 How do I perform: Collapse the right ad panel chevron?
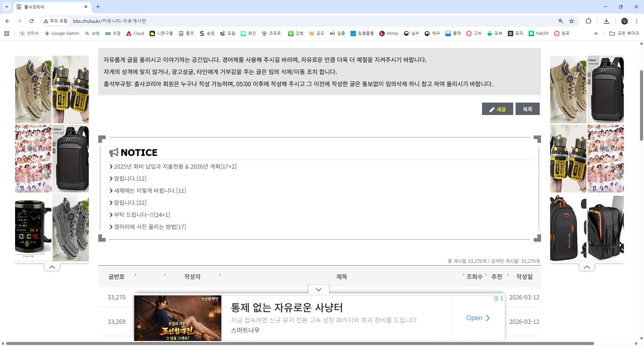tap(587, 267)
